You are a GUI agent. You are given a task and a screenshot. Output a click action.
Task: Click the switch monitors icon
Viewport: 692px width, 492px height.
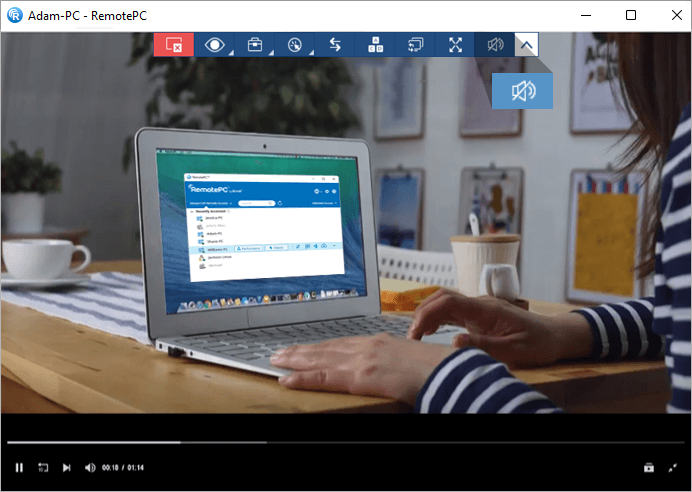[416, 45]
